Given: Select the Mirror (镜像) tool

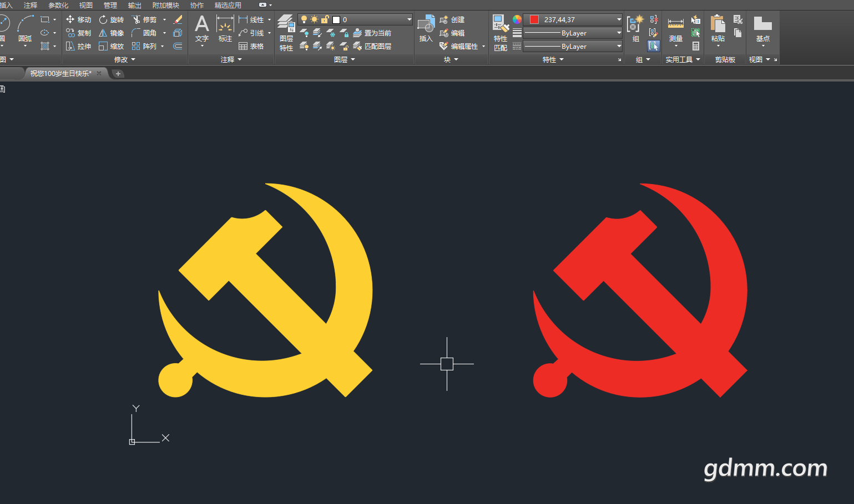Looking at the screenshot, I should [111, 33].
